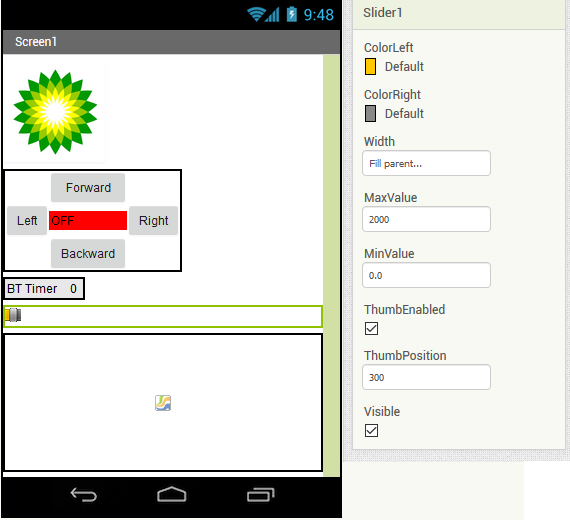Open ColorRight Default color picker

394,113
